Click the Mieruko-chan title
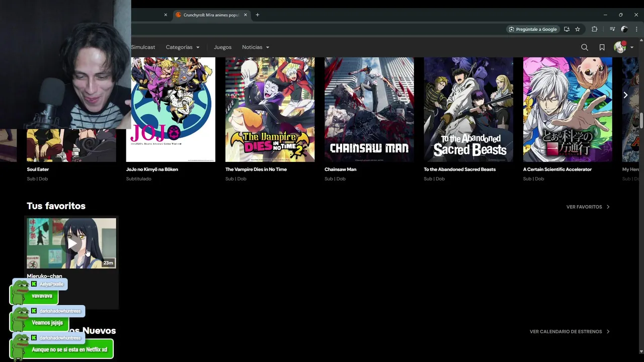 click(x=44, y=276)
